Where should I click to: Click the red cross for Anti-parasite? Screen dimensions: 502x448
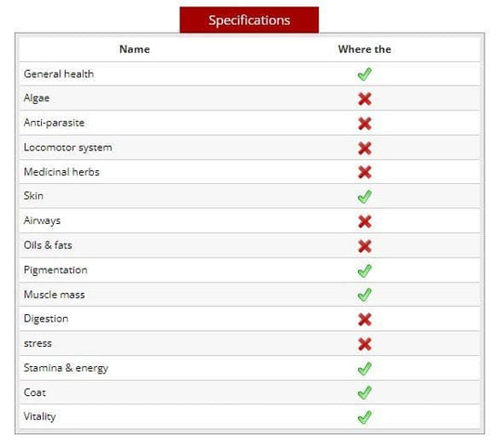pyautogui.click(x=364, y=124)
